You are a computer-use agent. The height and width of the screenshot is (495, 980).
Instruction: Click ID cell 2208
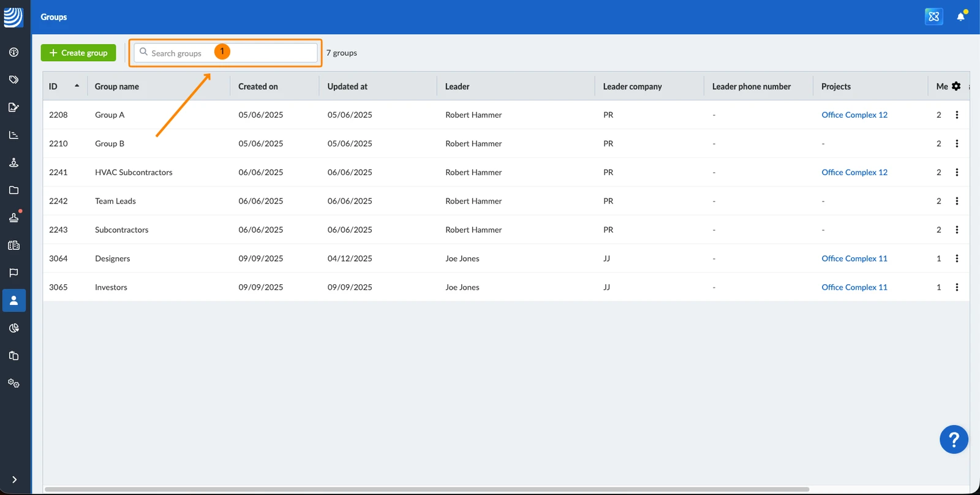point(58,115)
